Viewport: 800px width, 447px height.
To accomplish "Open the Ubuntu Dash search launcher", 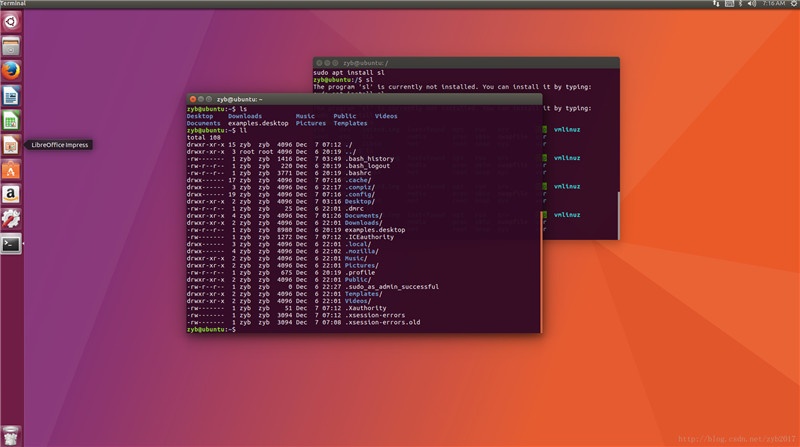I will coord(11,21).
